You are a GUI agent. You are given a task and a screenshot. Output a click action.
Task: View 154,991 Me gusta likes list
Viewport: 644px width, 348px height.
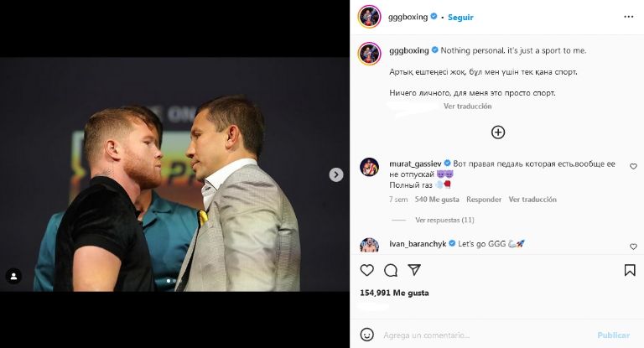pyautogui.click(x=394, y=293)
